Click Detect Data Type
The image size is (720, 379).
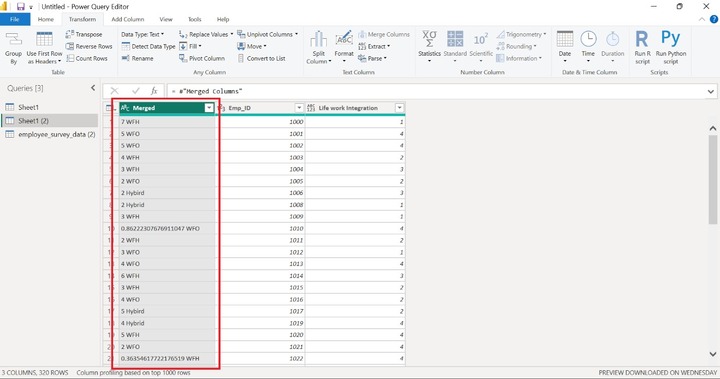coord(148,46)
